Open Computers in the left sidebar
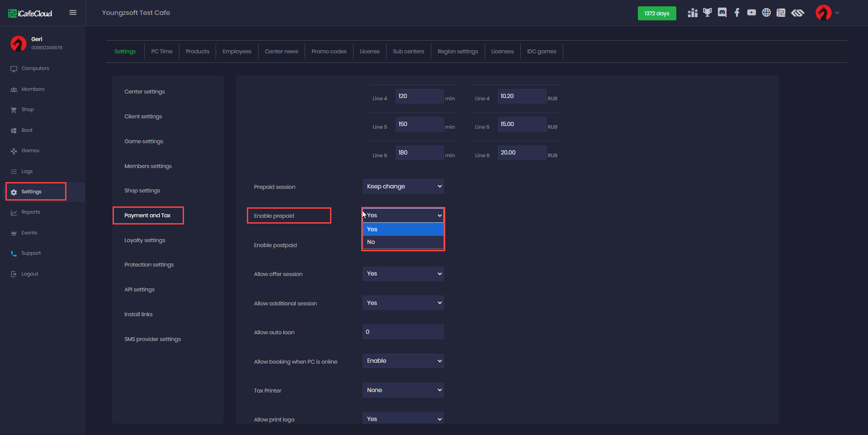 point(35,69)
